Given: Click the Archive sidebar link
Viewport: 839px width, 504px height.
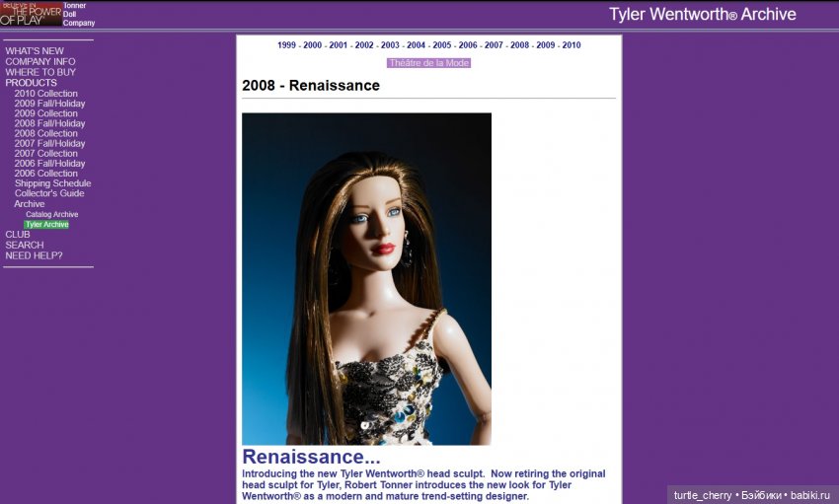Looking at the screenshot, I should point(30,203).
